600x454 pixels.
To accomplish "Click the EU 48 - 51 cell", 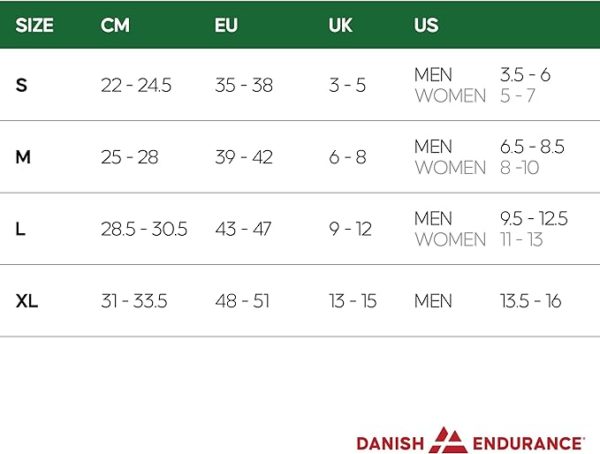I will (242, 301).
